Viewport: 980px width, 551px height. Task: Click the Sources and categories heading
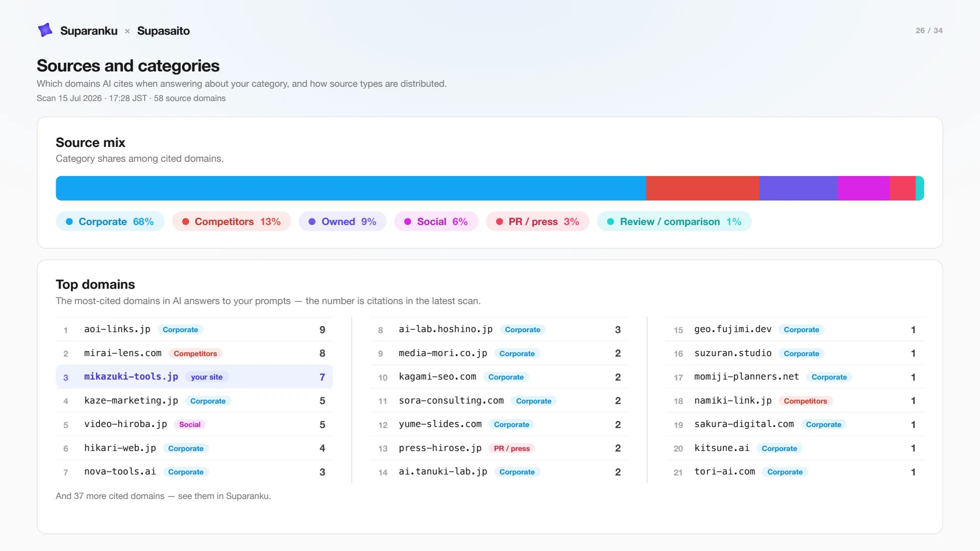click(128, 66)
